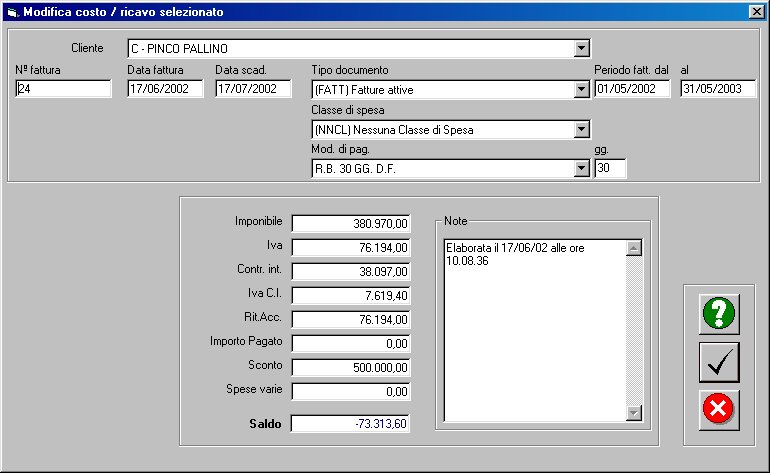Cancel with the red X icon
Image resolution: width=770 pixels, height=473 pixels.
tap(719, 410)
